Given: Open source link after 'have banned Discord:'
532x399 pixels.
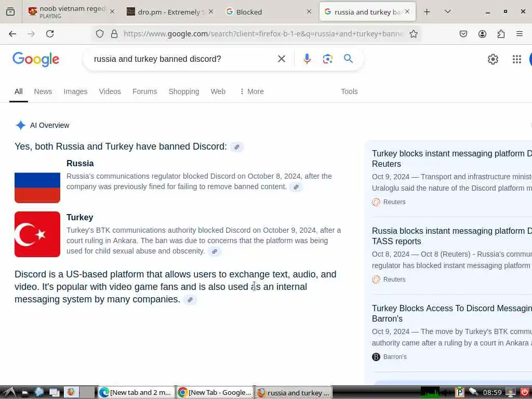Looking at the screenshot, I should (237, 147).
